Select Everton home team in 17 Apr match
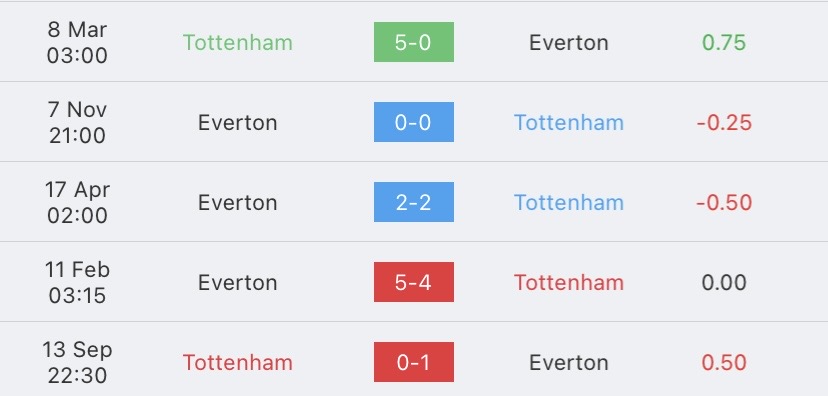Screen dimensions: 828x396 click(238, 203)
